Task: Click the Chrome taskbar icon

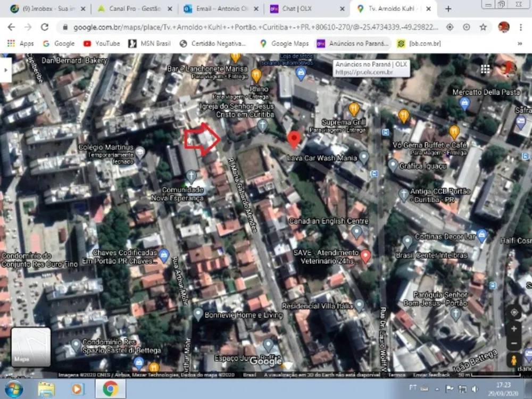Action: pos(110,389)
